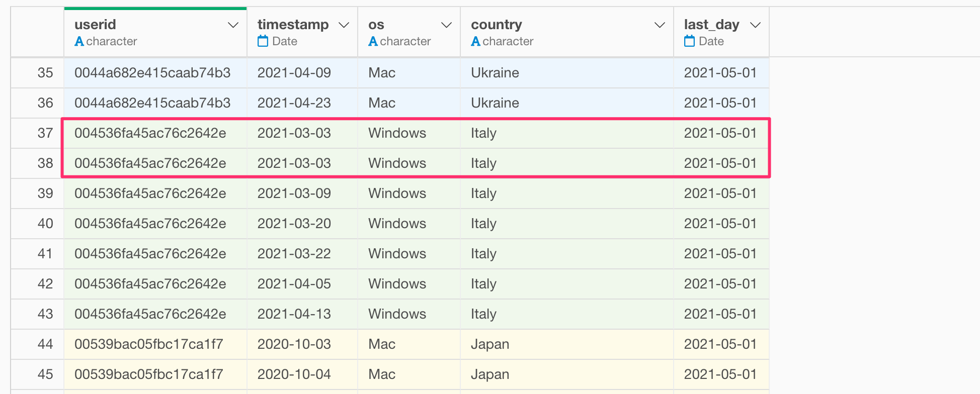Click timestamp cell 2021-03-22
Viewport: 980px width, 394px height.
coord(302,254)
